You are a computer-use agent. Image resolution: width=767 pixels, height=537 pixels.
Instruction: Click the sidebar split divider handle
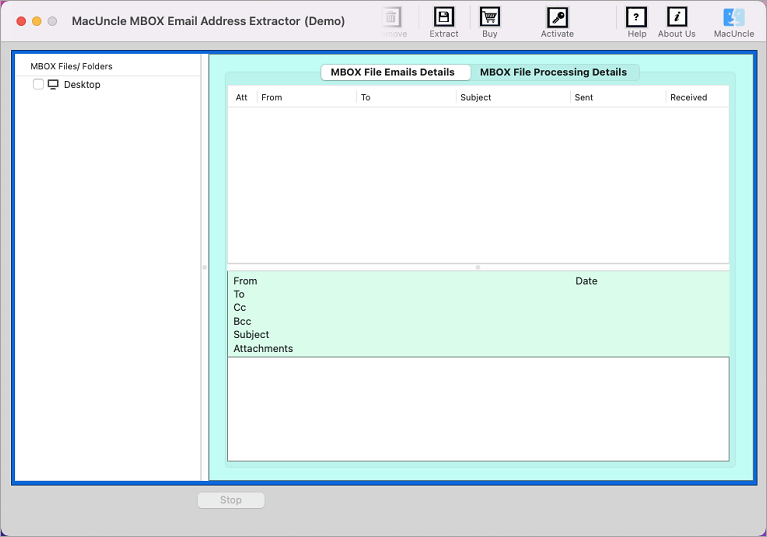pyautogui.click(x=204, y=267)
